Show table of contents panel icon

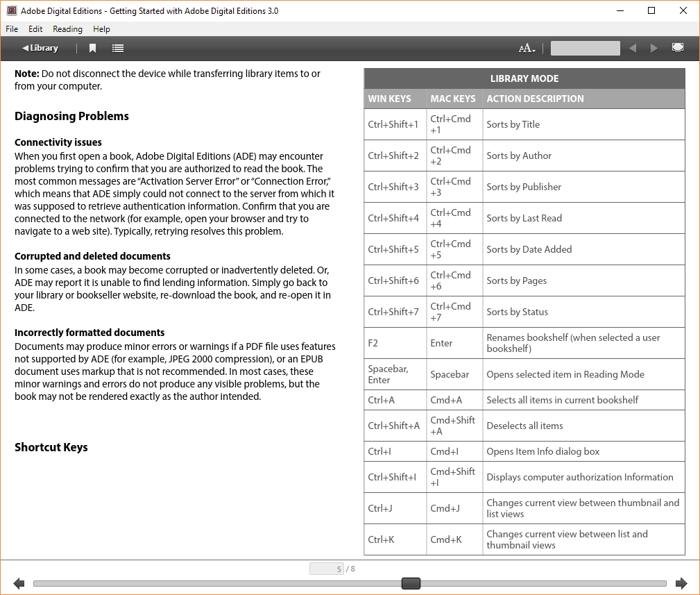point(118,48)
